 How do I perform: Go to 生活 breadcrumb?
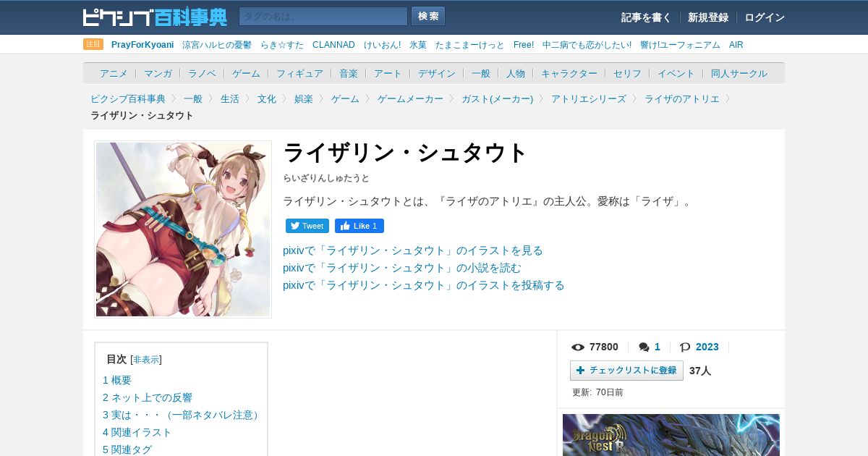230,98
